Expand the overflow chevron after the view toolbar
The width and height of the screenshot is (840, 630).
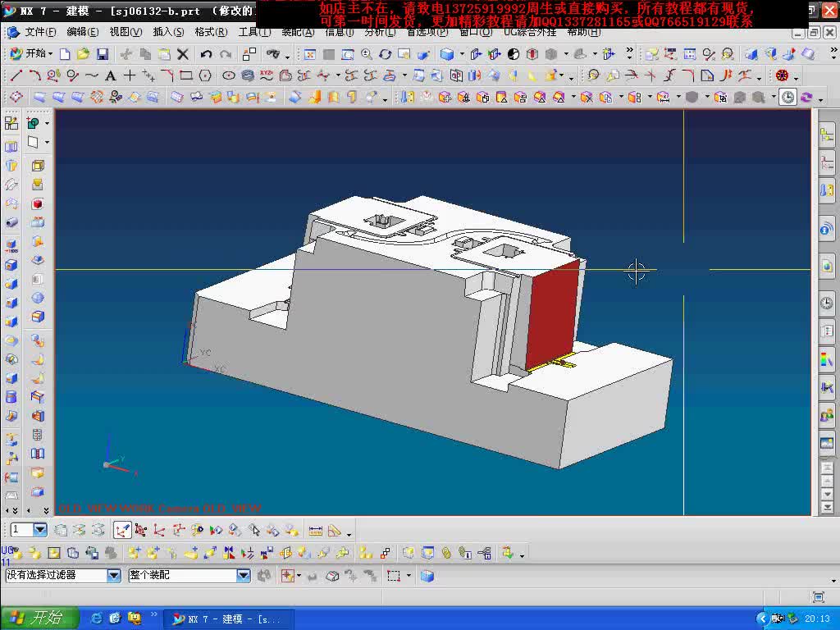pyautogui.click(x=629, y=52)
